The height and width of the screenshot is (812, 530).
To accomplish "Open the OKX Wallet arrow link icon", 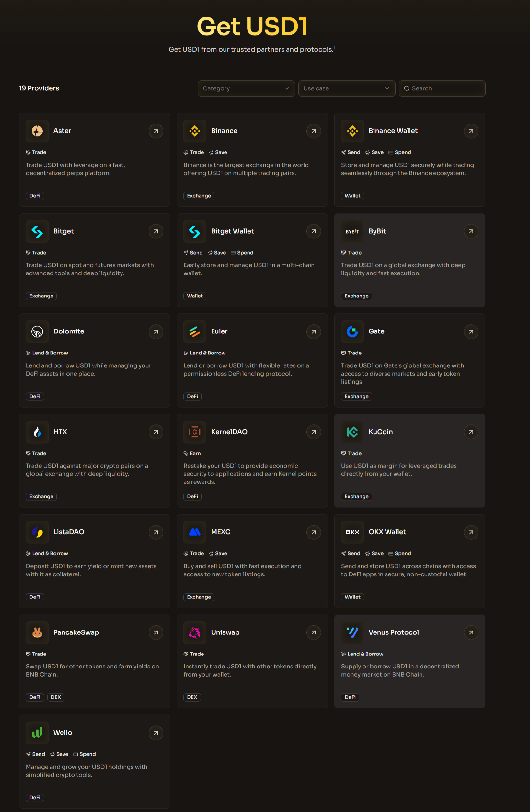I will pos(471,532).
